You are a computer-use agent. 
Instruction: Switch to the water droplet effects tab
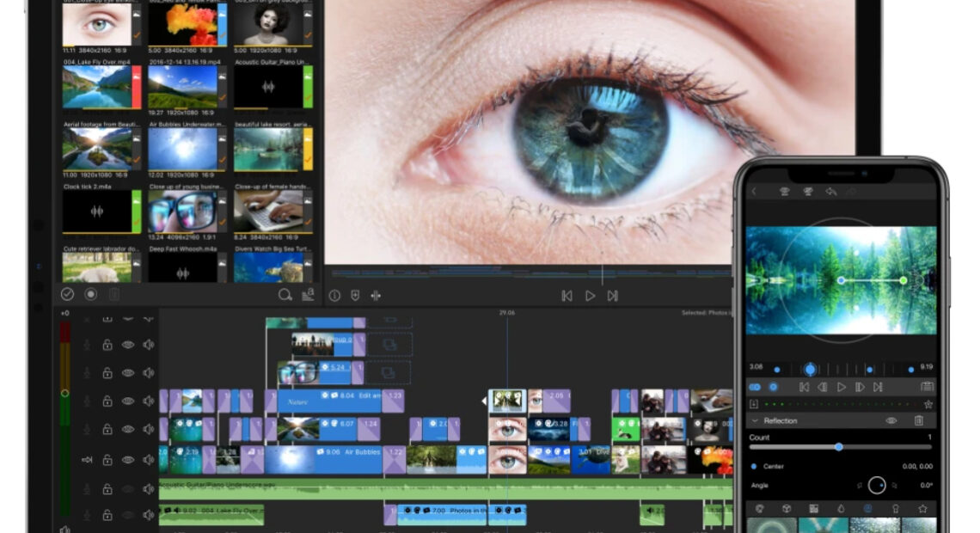point(842,508)
